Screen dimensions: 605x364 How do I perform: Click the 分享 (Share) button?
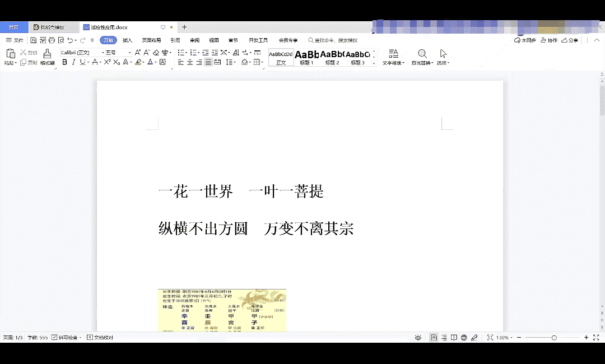click(x=570, y=40)
